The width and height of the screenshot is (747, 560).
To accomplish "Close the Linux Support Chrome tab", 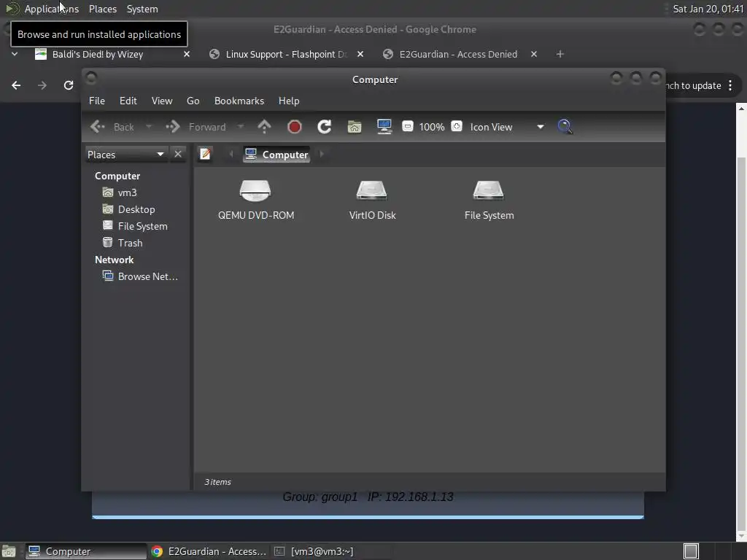I will coord(360,54).
